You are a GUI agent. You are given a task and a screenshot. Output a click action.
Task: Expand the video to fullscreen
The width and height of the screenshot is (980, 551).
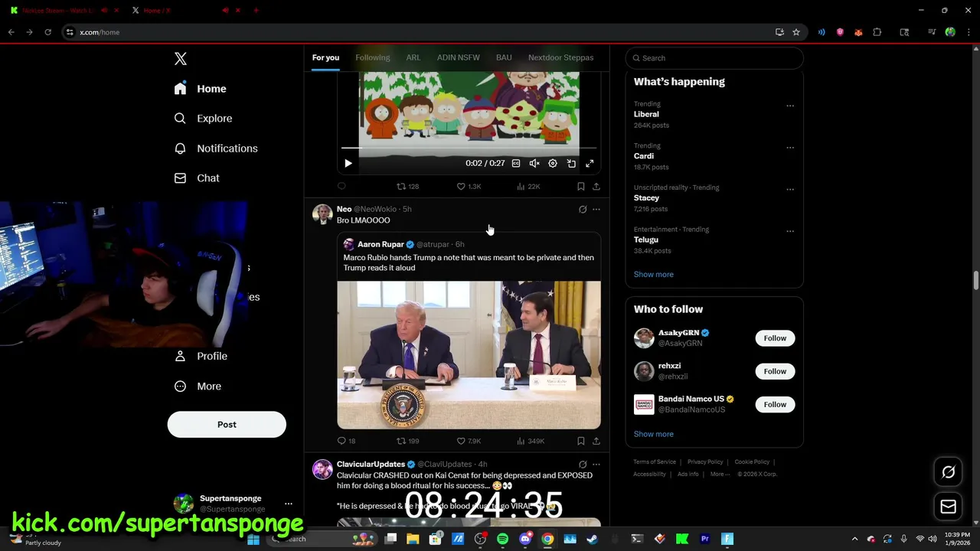[x=590, y=163]
